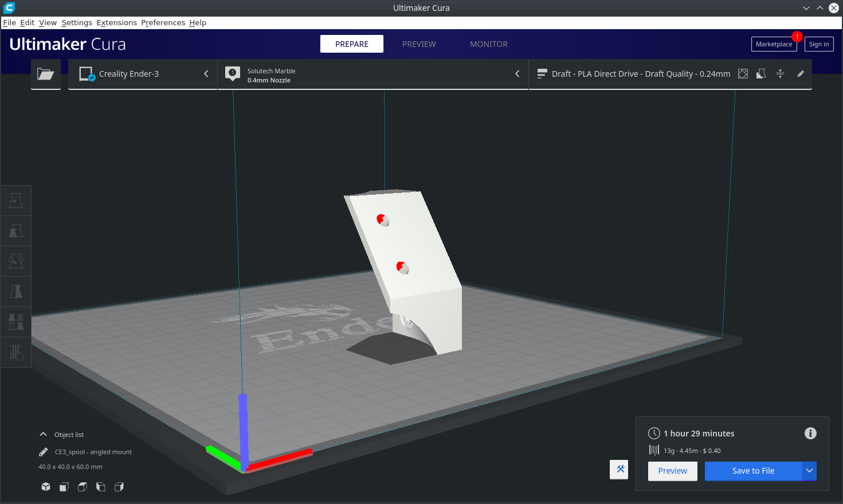Select the Rotate tool in left toolbar
843x504 pixels.
[16, 261]
